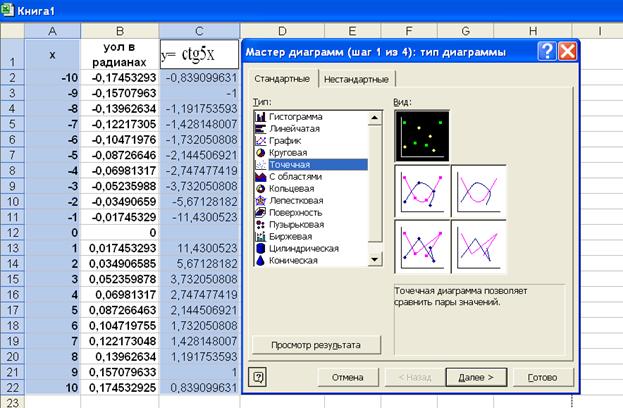Viewport: 623px width, 408px height.
Task: Select straight lines without markers subtype
Action: [479, 247]
